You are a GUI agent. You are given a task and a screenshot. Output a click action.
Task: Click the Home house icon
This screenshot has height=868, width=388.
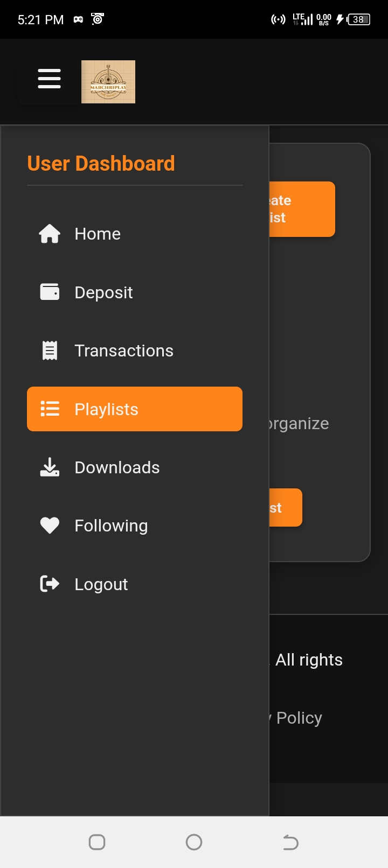point(50,234)
